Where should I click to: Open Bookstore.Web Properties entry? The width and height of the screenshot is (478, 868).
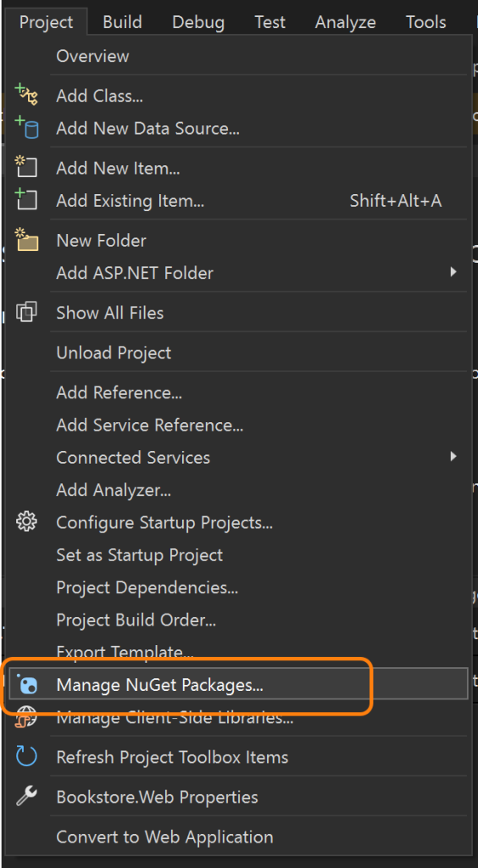[x=238, y=797]
